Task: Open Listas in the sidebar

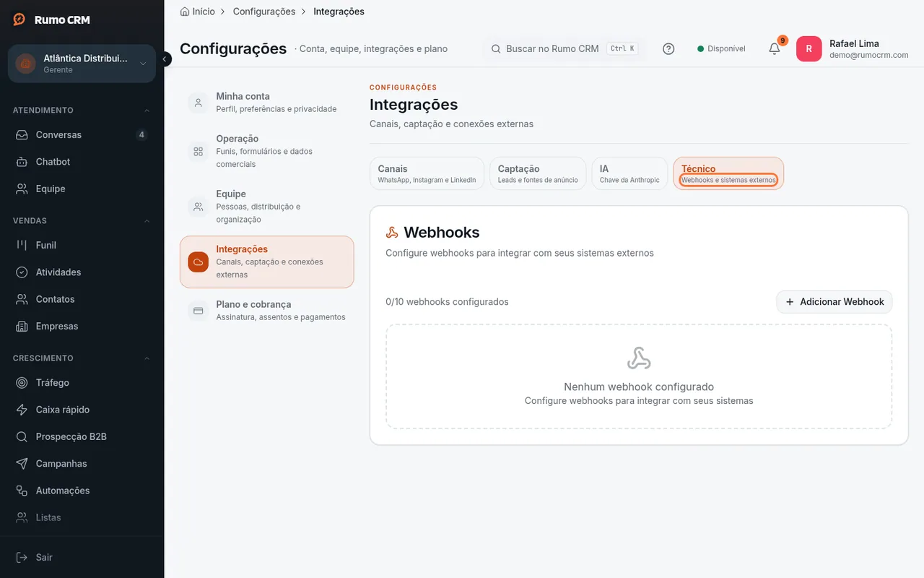Action: (x=82, y=517)
